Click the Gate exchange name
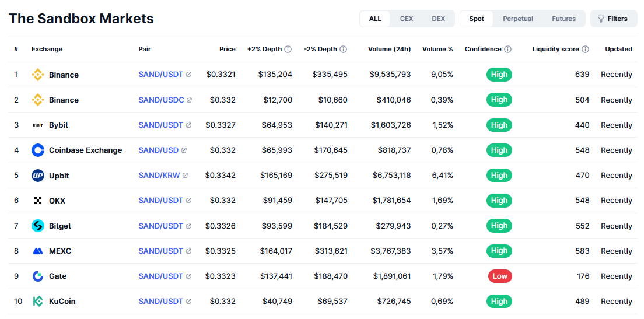 (x=58, y=276)
